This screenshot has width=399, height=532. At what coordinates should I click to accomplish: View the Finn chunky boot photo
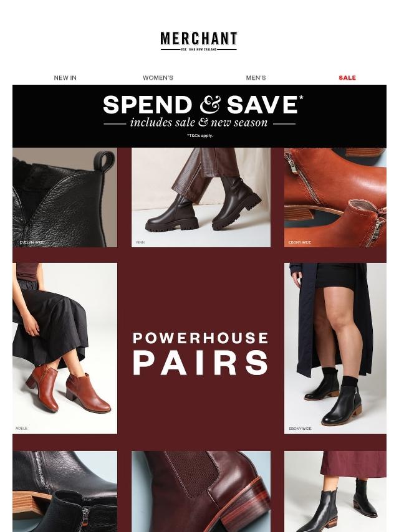(201, 197)
